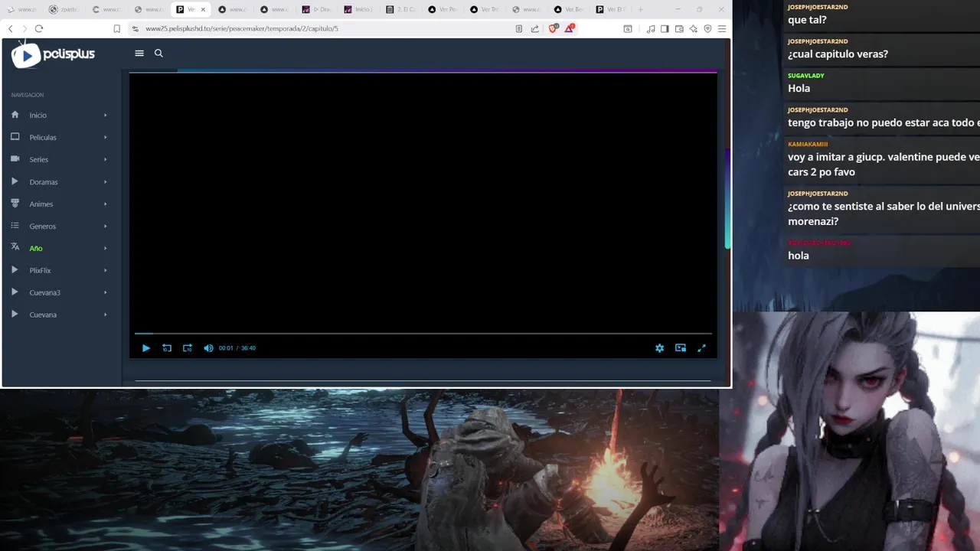Viewport: 980px width, 551px height.
Task: Open Brave VPN shield icon
Action: coord(707,28)
